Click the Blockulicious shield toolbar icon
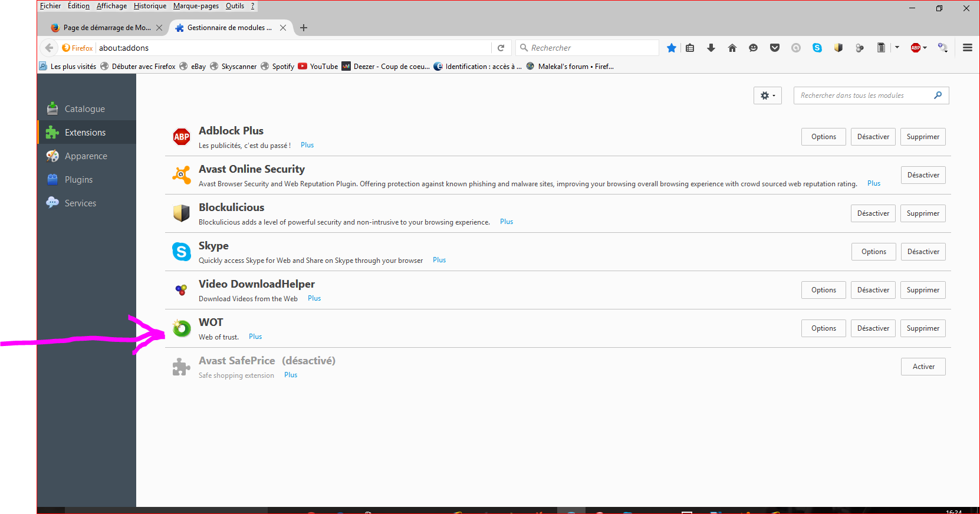This screenshot has width=980, height=514. [x=838, y=48]
